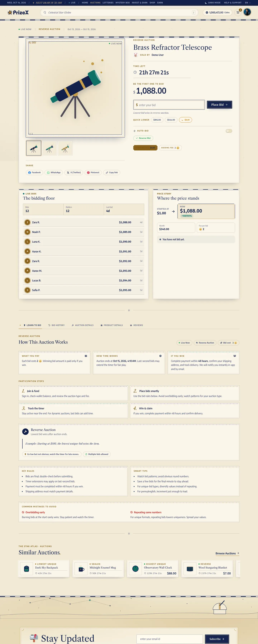Choose the $544.00 quick lower amount
The width and height of the screenshot is (258, 644).
171,120
